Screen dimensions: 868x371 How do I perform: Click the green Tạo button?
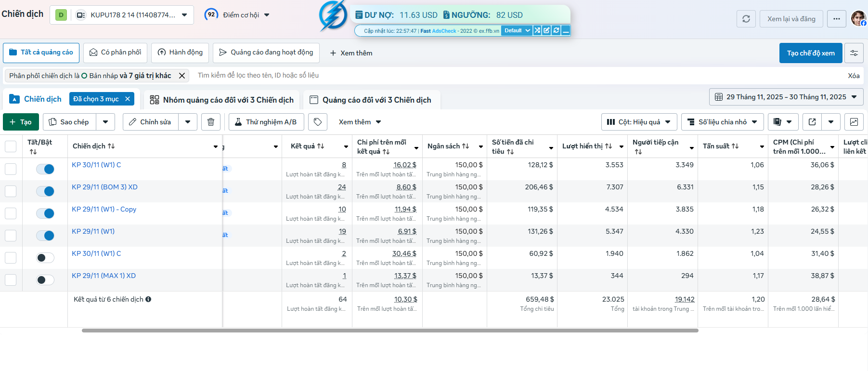pos(21,122)
